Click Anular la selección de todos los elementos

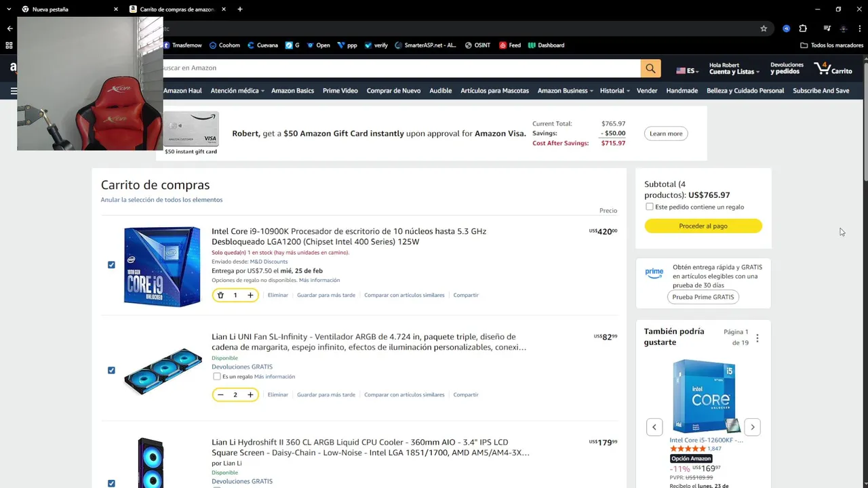click(x=161, y=200)
